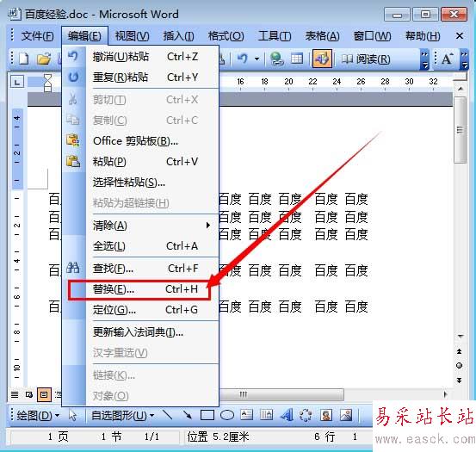
Task: Click the Grow Font A icon
Action: point(447,59)
